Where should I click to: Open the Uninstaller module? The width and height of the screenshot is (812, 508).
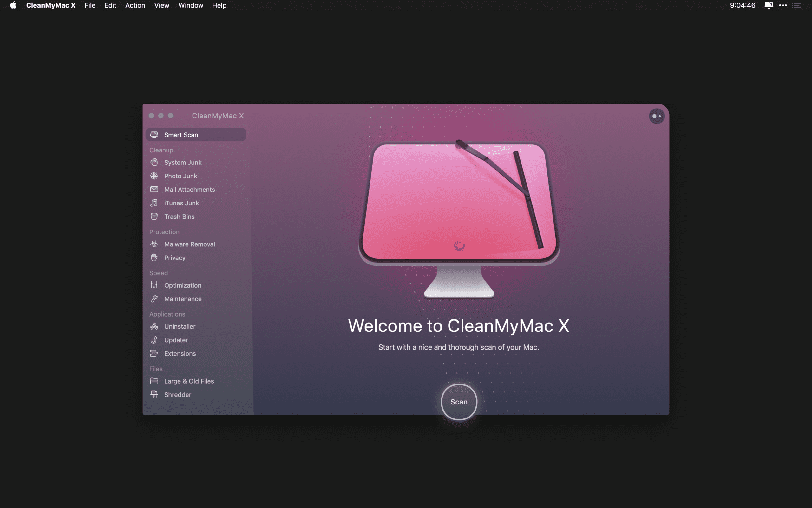[196, 326]
